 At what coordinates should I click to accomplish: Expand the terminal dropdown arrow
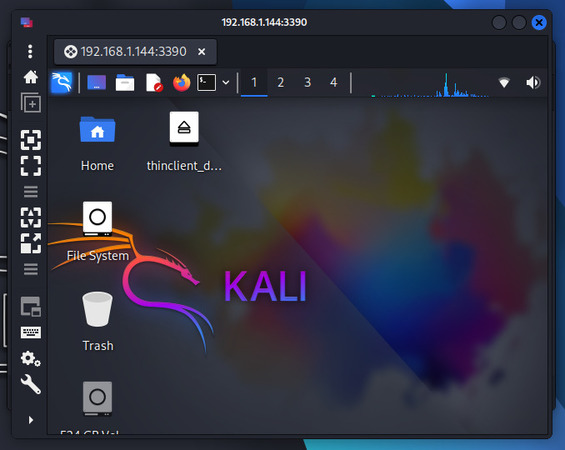pyautogui.click(x=226, y=83)
